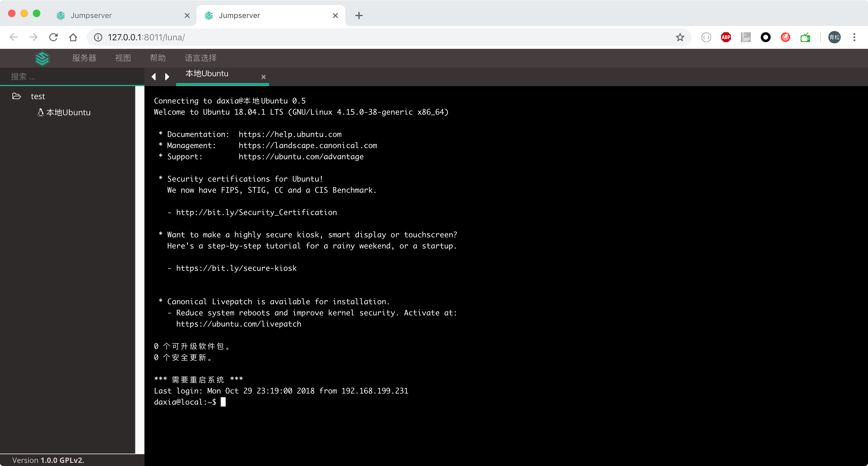
Task: Open the 服务器 menu
Action: click(84, 58)
